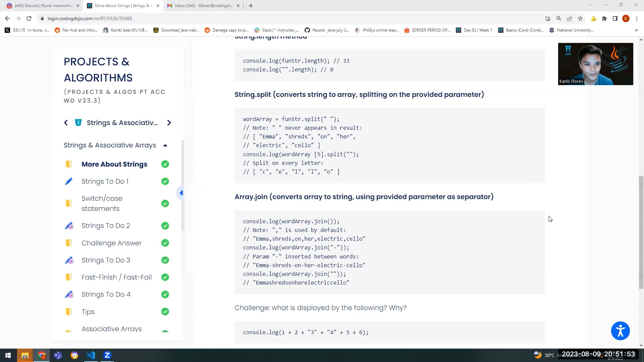Image resolution: width=644 pixels, height=362 pixels.
Task: Open the Day 02 | Week 1 bookmark
Action: pyautogui.click(x=474, y=30)
